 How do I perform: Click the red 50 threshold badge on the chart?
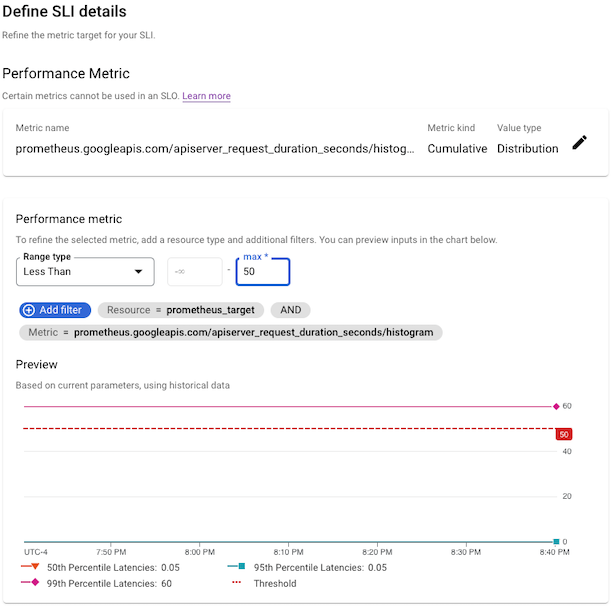pos(564,434)
